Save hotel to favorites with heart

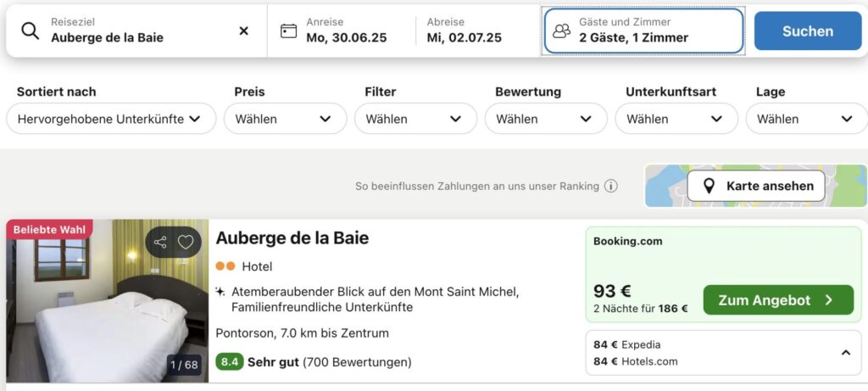coord(186,243)
